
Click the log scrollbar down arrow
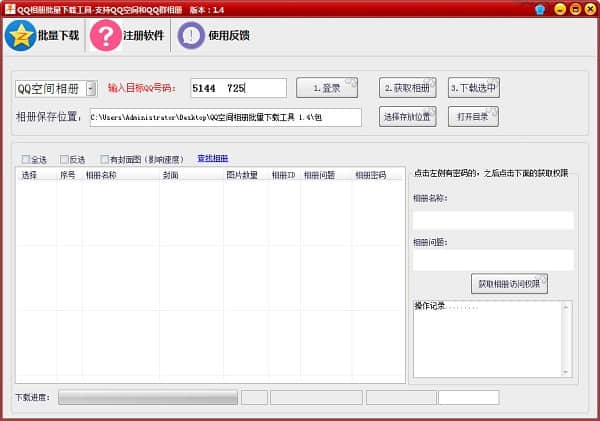[566, 372]
